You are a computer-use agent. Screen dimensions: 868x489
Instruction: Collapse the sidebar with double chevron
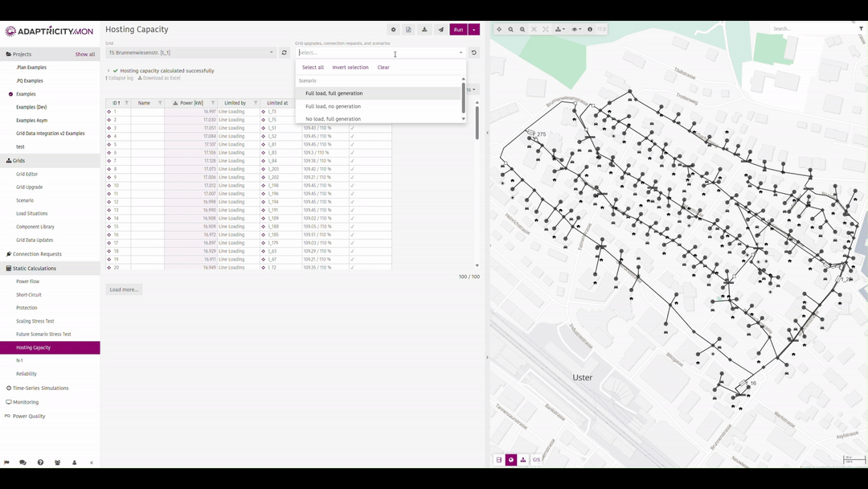pyautogui.click(x=92, y=462)
